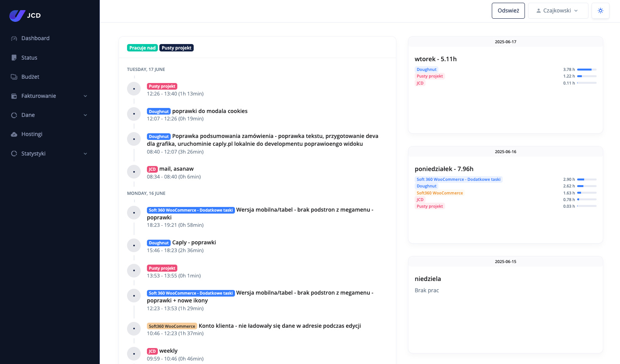Click the dark Pusty projekt header badge
620x364 pixels.
[177, 48]
